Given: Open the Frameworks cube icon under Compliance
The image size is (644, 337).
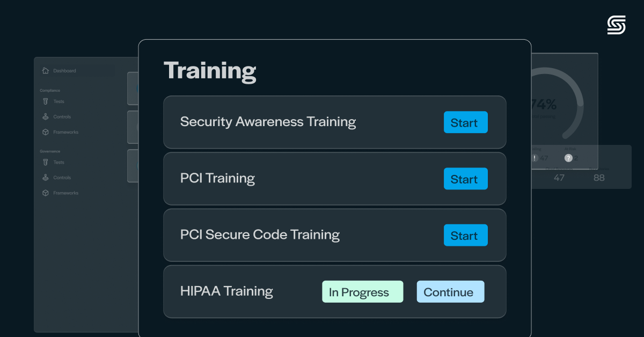Looking at the screenshot, I should (x=45, y=131).
